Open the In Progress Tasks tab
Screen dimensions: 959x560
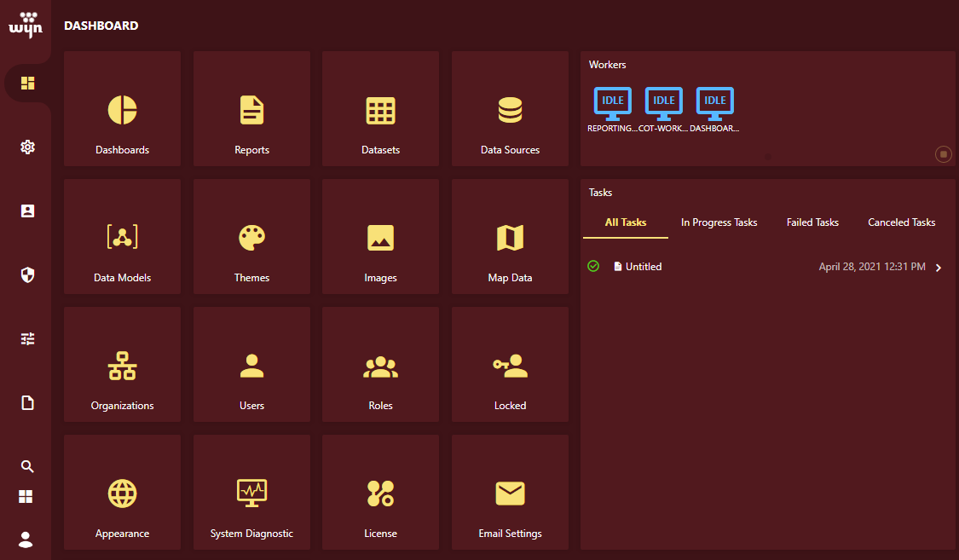[719, 222]
